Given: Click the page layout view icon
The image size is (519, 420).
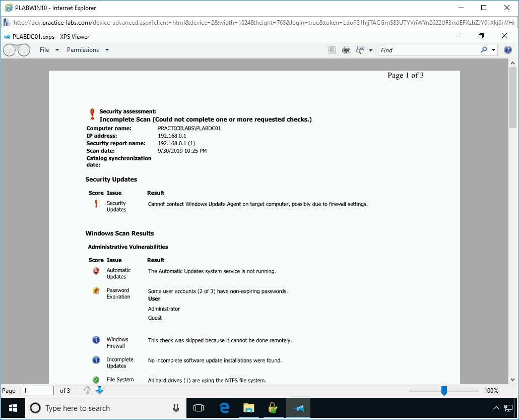Looking at the screenshot, I should pyautogui.click(x=332, y=49).
